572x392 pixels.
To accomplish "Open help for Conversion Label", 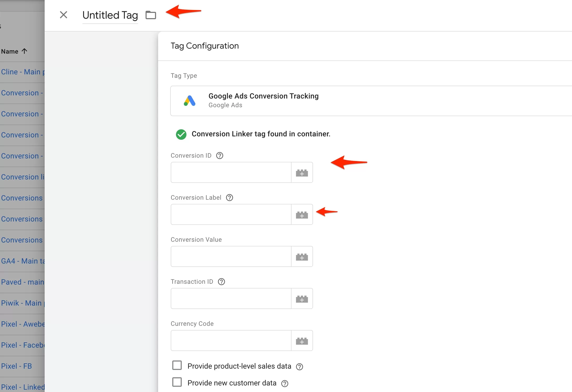I will pyautogui.click(x=230, y=198).
